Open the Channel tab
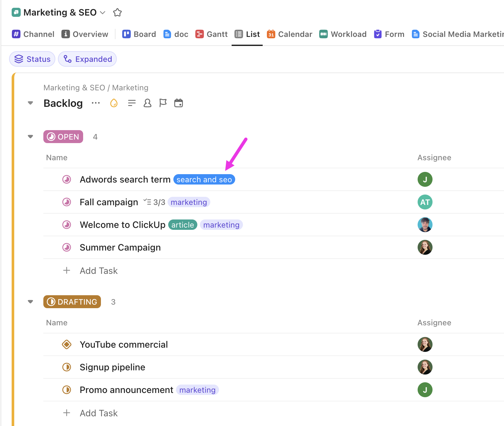 pos(33,34)
